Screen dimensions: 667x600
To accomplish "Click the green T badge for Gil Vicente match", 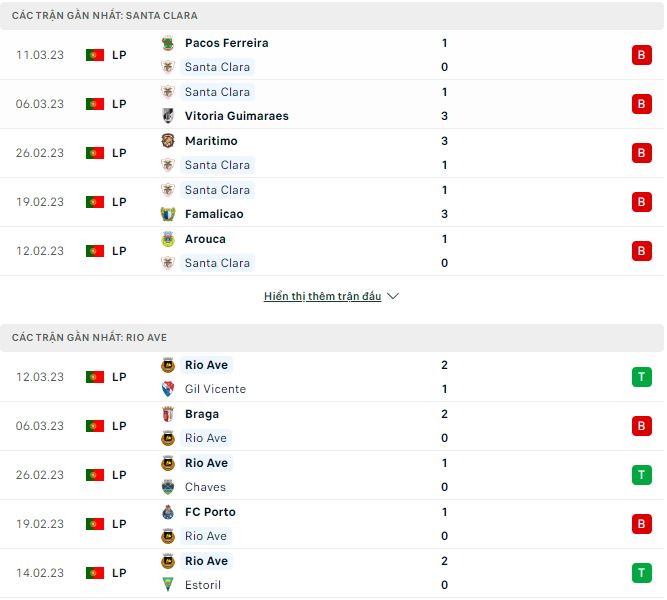I will click(x=641, y=377).
